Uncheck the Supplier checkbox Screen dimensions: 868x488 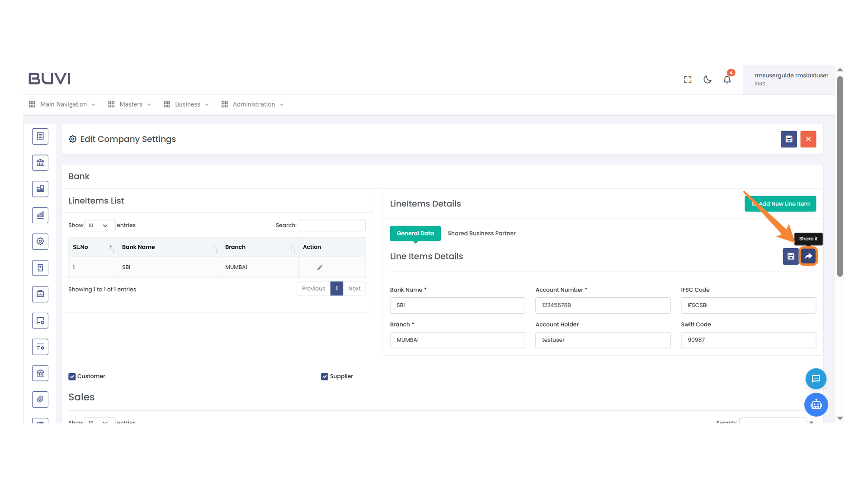point(324,376)
